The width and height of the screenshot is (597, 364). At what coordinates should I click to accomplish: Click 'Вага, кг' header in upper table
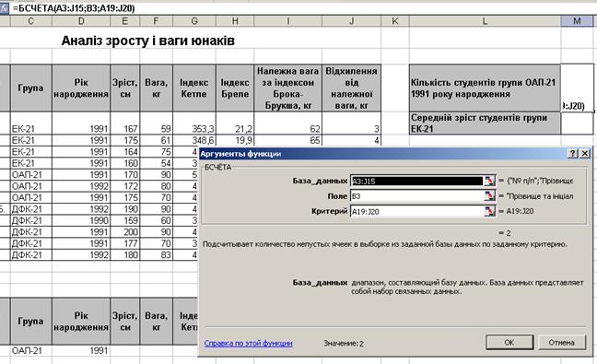click(x=156, y=88)
